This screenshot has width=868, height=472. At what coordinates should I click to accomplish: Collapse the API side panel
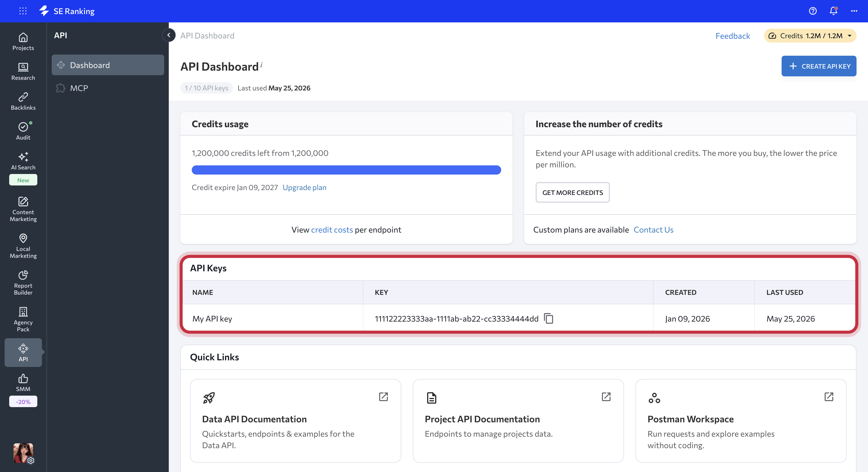click(x=168, y=35)
